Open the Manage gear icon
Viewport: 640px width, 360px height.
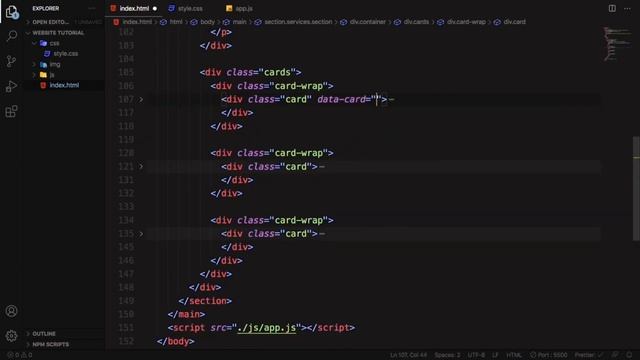(x=11, y=336)
